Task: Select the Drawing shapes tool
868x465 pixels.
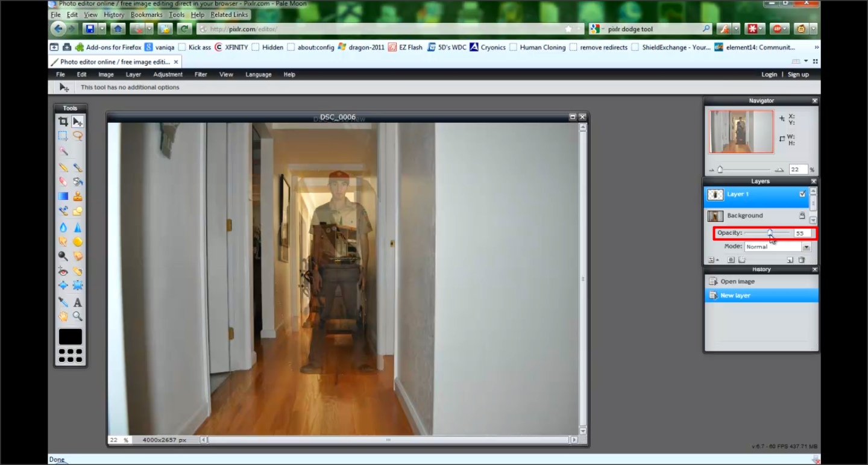Action: point(78,211)
